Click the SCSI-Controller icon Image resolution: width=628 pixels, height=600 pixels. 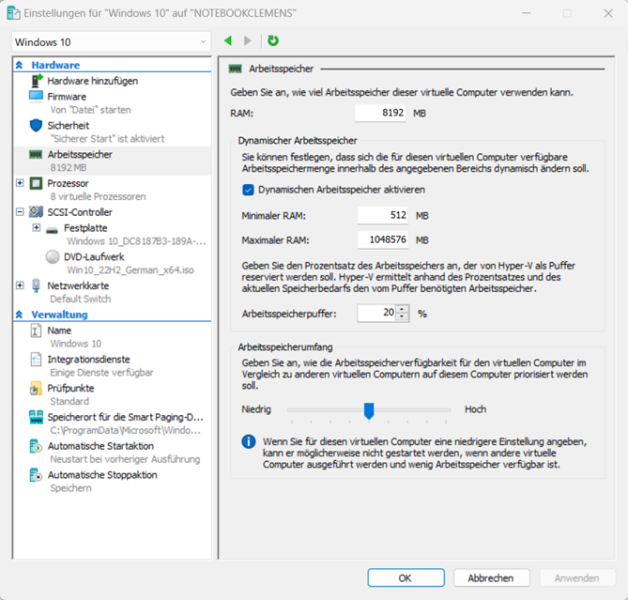click(x=36, y=212)
